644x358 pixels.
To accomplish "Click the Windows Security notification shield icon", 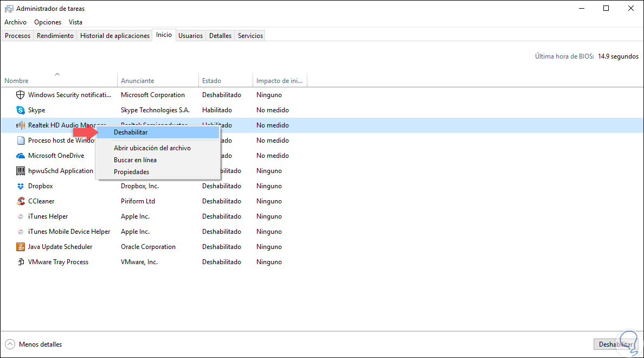I will pos(20,95).
